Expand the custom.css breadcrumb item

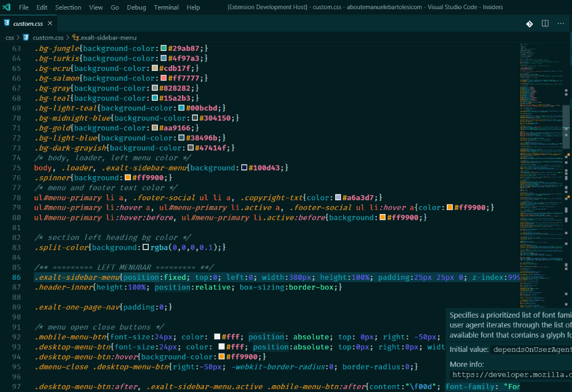pyautogui.click(x=48, y=38)
